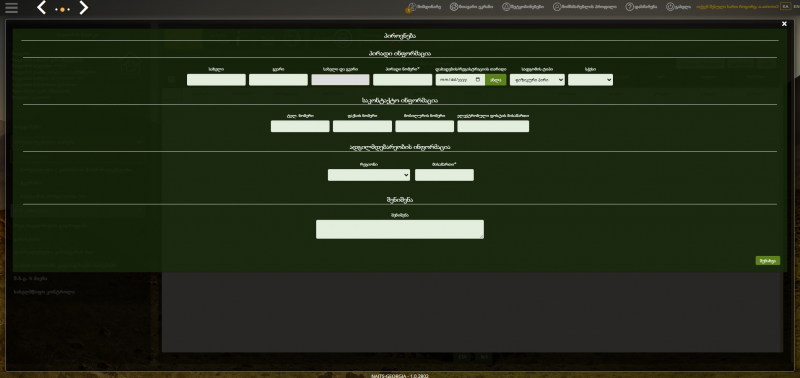Open the ownership type dropdown
This screenshot has height=378, width=800.
point(537,80)
